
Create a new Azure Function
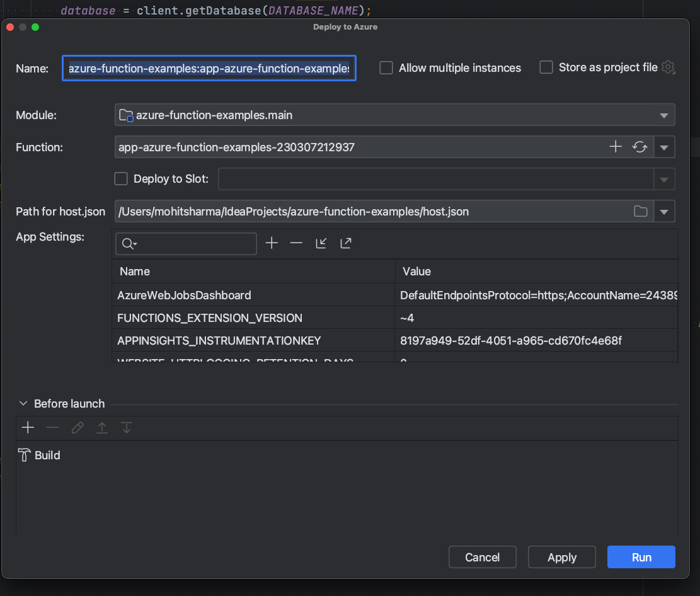click(x=615, y=147)
